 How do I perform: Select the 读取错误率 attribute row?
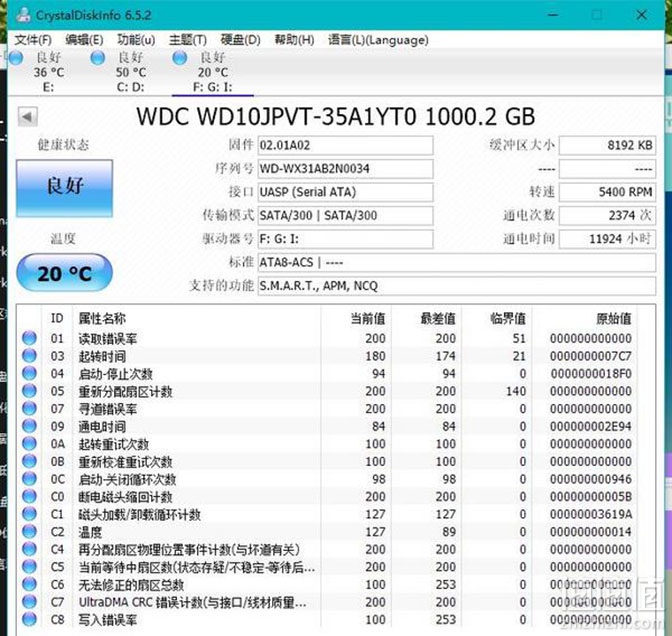point(327,338)
